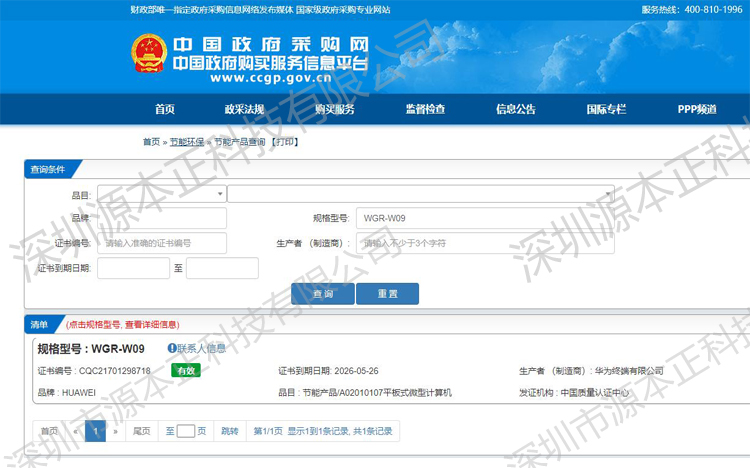750x468 pixels.
Task: Click the 节能产品查询 breadcrumb text
Action: pos(239,142)
